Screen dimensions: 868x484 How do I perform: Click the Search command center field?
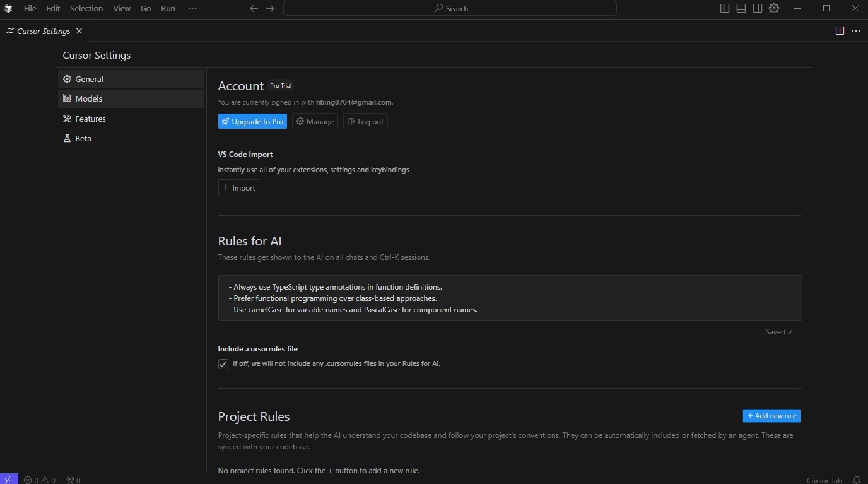(x=450, y=8)
